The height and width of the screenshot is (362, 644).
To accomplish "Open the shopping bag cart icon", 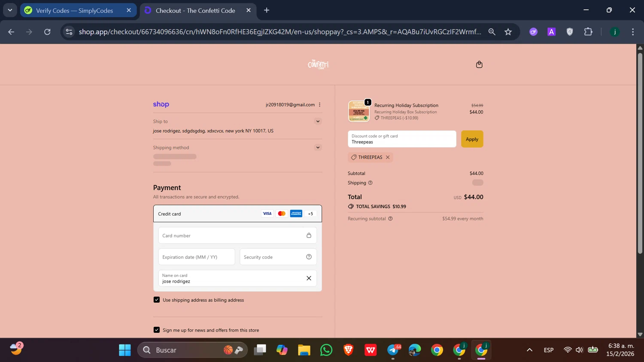I will point(479,64).
